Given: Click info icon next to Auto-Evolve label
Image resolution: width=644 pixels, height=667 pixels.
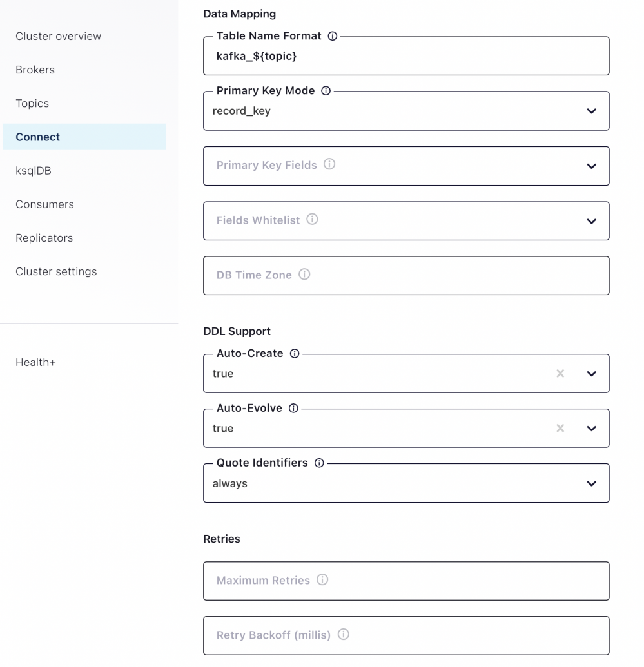Looking at the screenshot, I should coord(293,408).
